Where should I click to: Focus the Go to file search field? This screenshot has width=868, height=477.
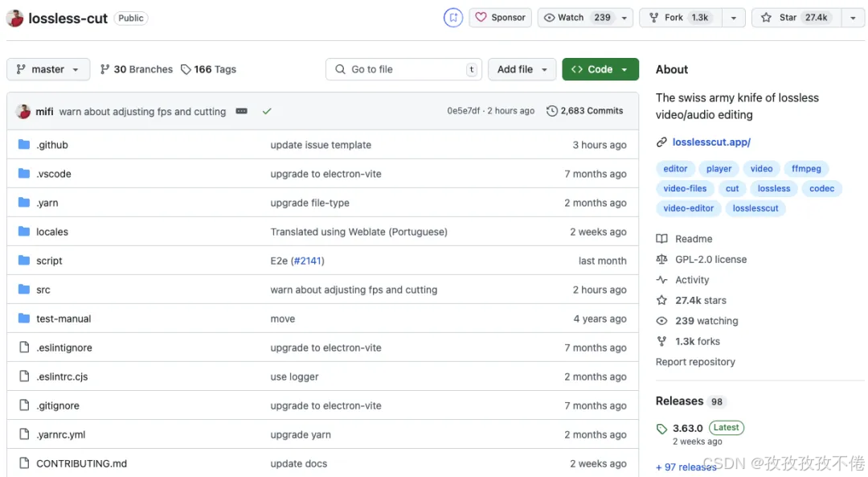pyautogui.click(x=403, y=69)
